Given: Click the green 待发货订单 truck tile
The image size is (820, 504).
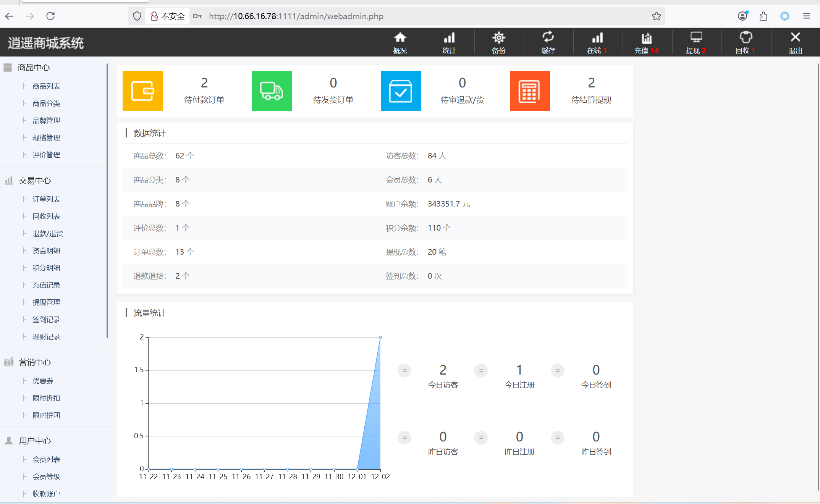Looking at the screenshot, I should [x=272, y=91].
